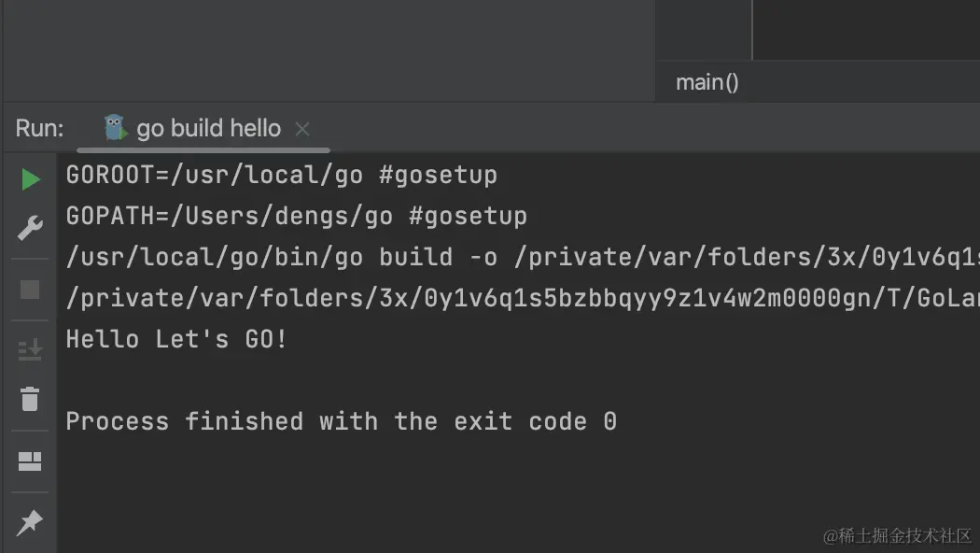980x553 pixels.
Task: Click the main() breadcrumb
Action: tap(707, 82)
